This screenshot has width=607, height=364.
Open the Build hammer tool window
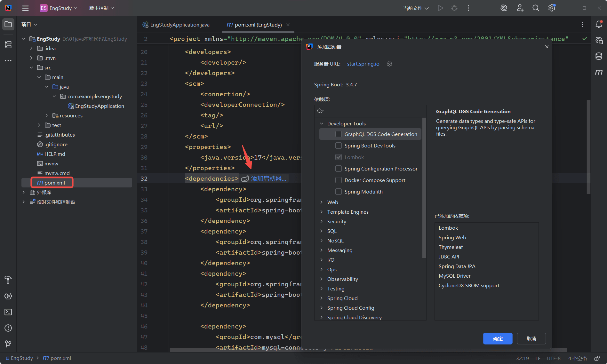point(8,280)
